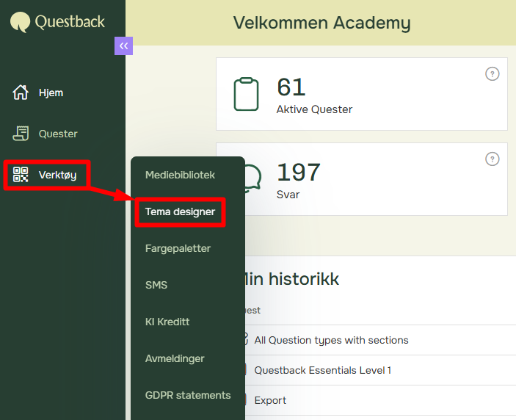Go to Hjem in the sidebar
The width and height of the screenshot is (516, 420).
51,93
